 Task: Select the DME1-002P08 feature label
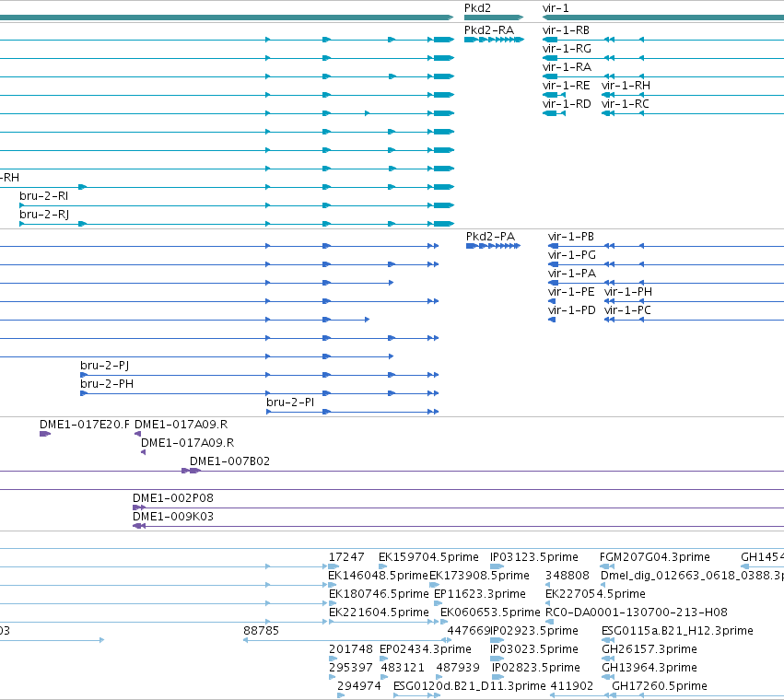tap(173, 499)
